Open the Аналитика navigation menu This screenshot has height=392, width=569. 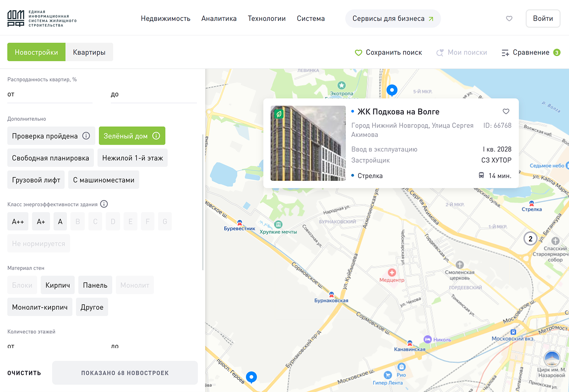click(x=219, y=18)
